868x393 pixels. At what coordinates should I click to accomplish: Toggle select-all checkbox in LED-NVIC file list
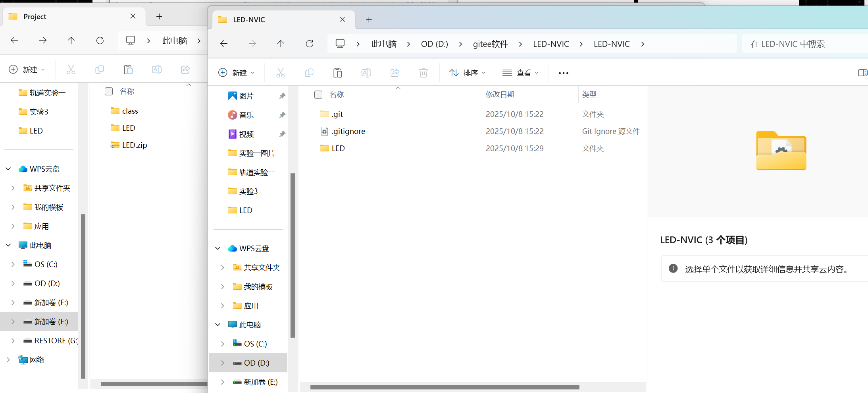tap(318, 95)
